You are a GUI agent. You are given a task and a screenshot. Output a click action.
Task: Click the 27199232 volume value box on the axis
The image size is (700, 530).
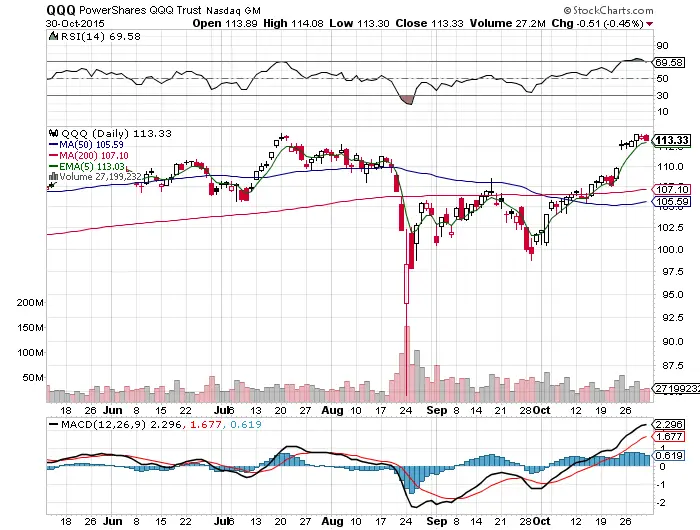coord(677,388)
